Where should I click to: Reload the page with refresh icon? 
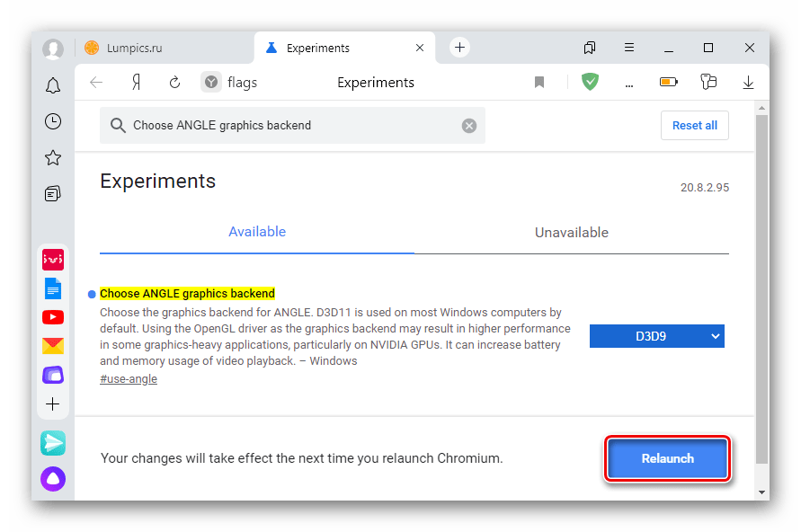click(175, 82)
